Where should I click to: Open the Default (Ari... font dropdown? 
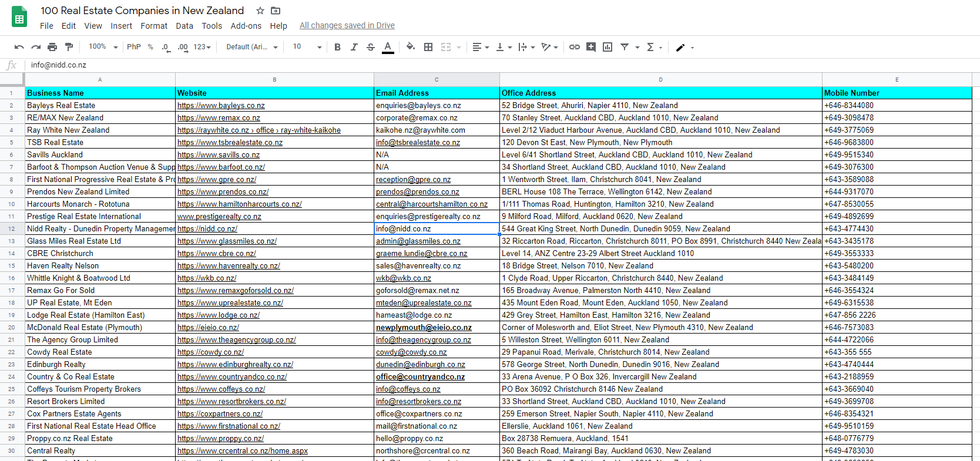tap(251, 47)
